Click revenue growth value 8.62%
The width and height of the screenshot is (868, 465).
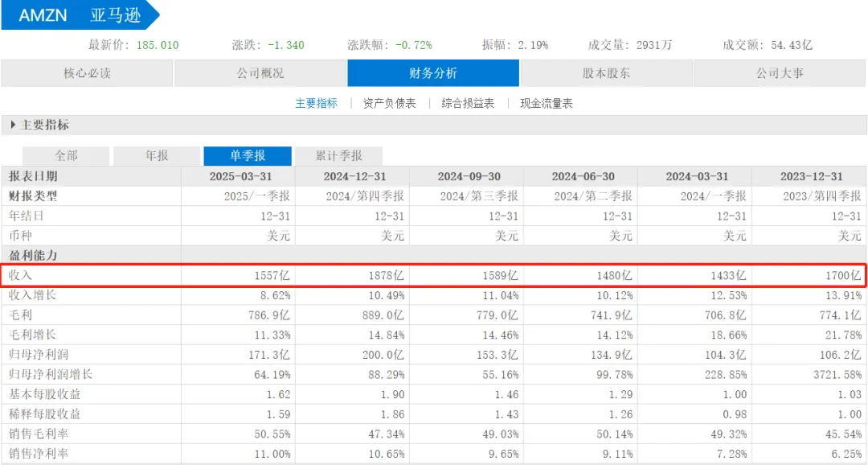coord(275,295)
